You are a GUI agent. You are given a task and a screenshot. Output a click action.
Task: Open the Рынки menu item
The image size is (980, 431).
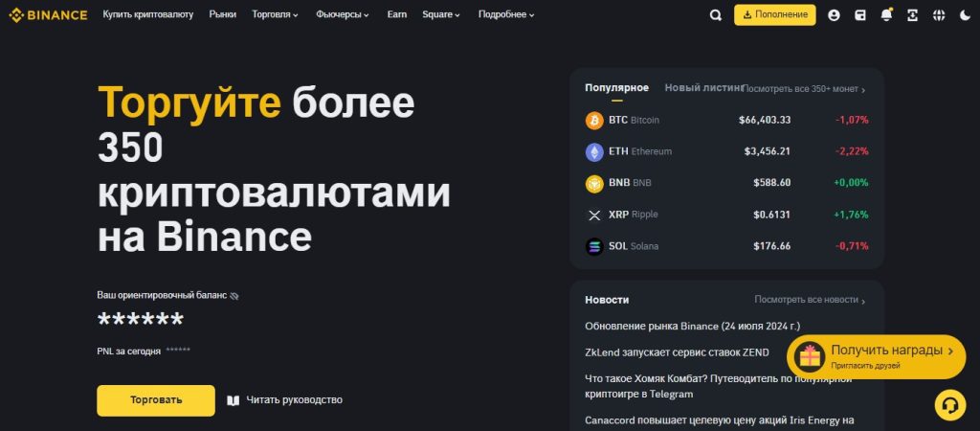point(222,14)
